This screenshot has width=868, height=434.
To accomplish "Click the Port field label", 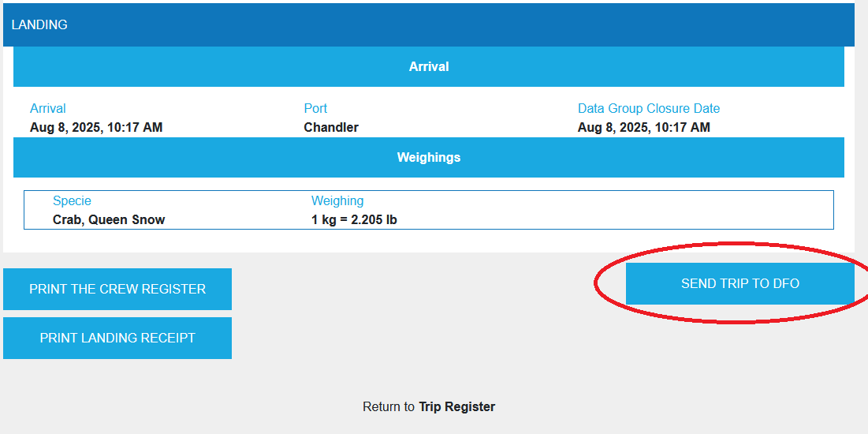I will pyautogui.click(x=315, y=109).
